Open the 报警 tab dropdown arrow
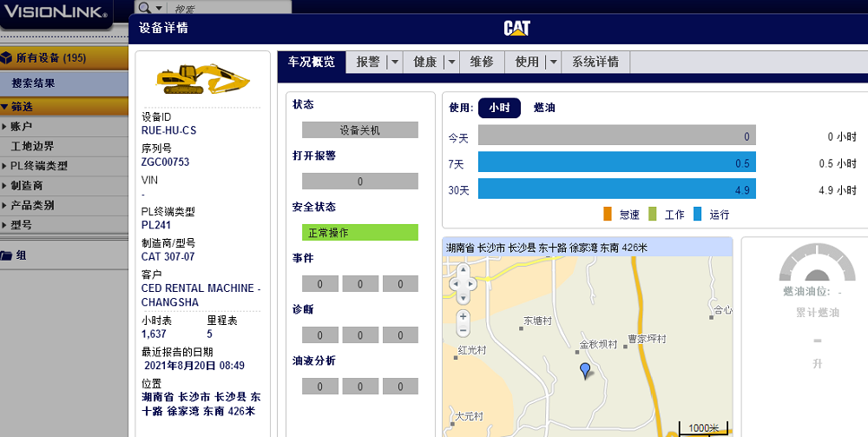The image size is (868, 437). (x=394, y=63)
